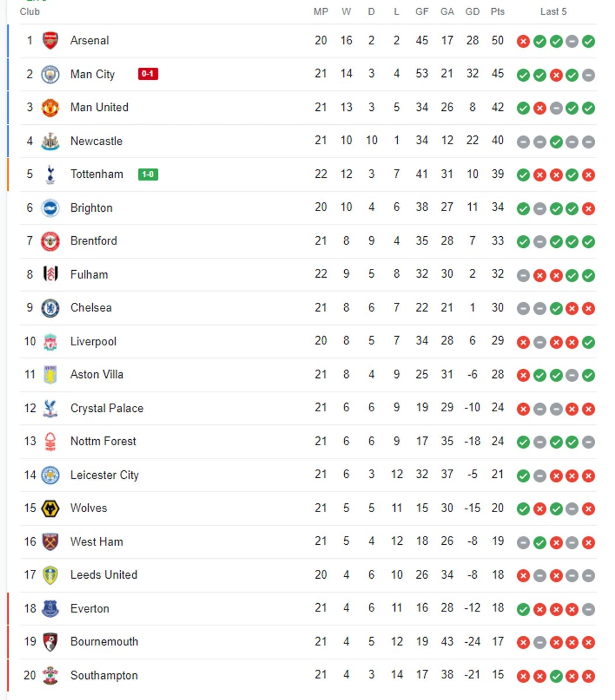Image resolution: width=615 pixels, height=700 pixels.
Task: Click the Wolves club crest
Action: pos(50,509)
